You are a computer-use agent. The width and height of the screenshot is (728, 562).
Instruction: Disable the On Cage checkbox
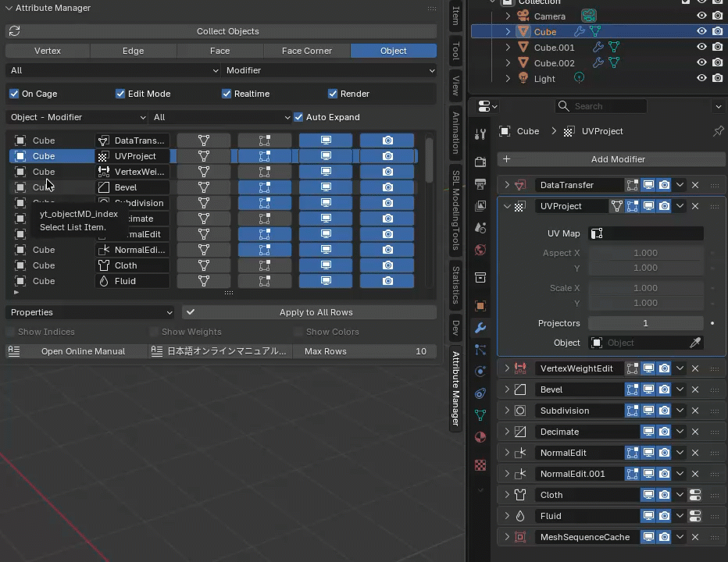(x=14, y=94)
